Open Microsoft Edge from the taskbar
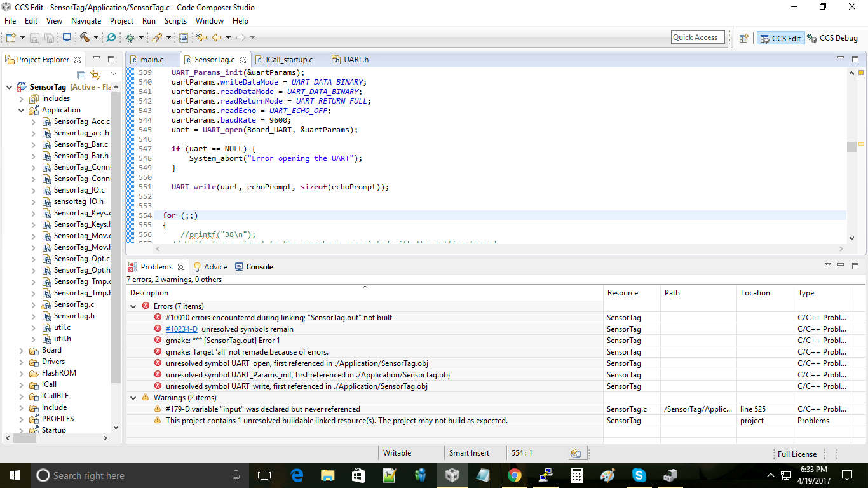This screenshot has width=868, height=488. pos(297,475)
